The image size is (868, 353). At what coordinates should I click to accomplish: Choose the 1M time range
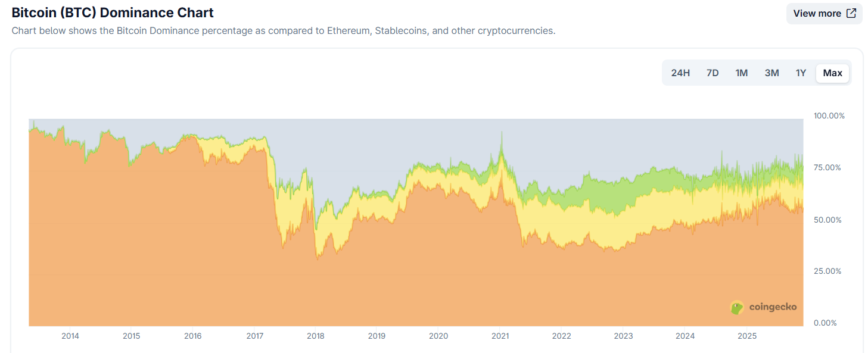click(x=741, y=73)
